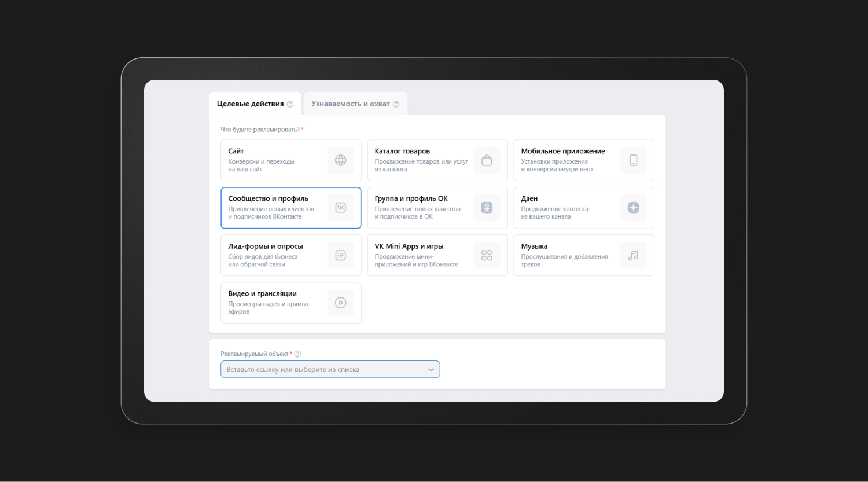
Task: Pick the Мобильное приложение heading
Action: pos(563,151)
